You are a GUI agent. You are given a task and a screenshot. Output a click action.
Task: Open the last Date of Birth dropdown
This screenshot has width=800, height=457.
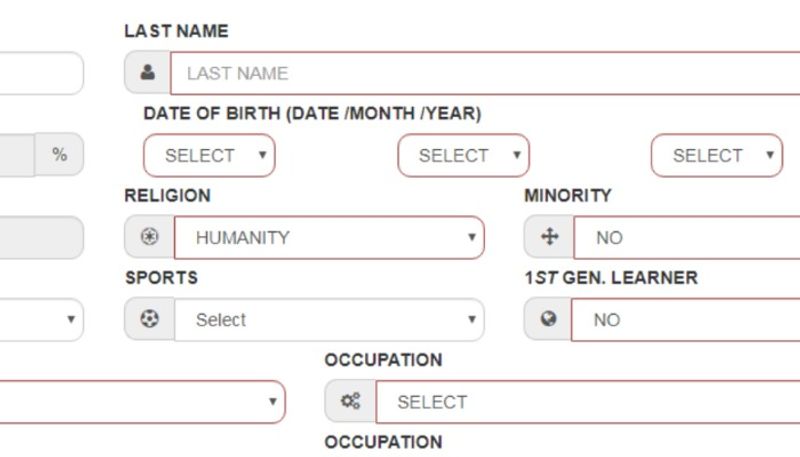click(x=716, y=156)
